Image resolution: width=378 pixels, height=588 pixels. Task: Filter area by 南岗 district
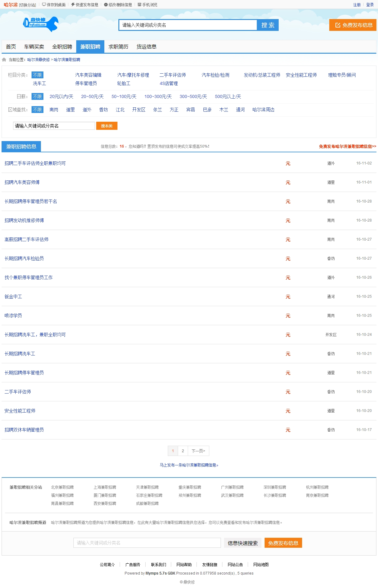tap(54, 110)
